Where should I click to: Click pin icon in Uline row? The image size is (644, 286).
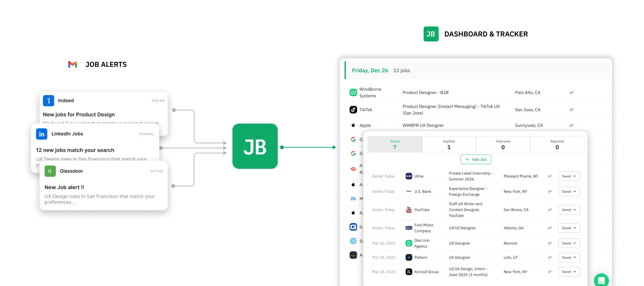click(550, 176)
